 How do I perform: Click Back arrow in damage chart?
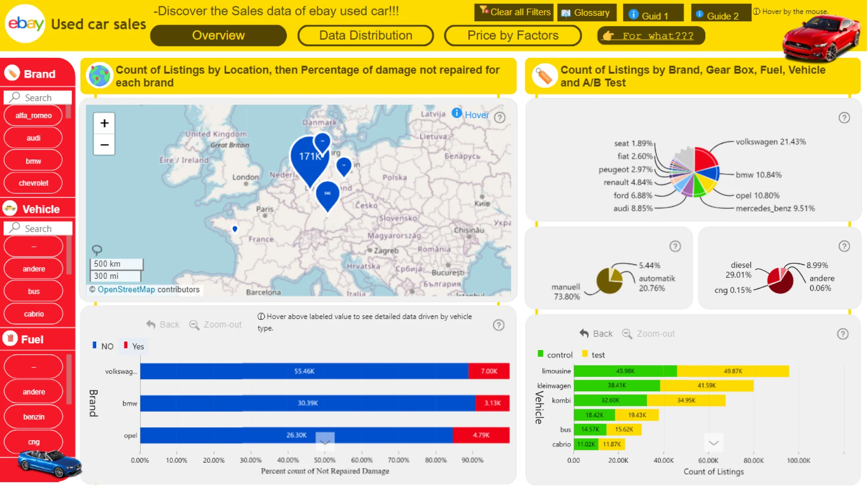[x=151, y=324]
